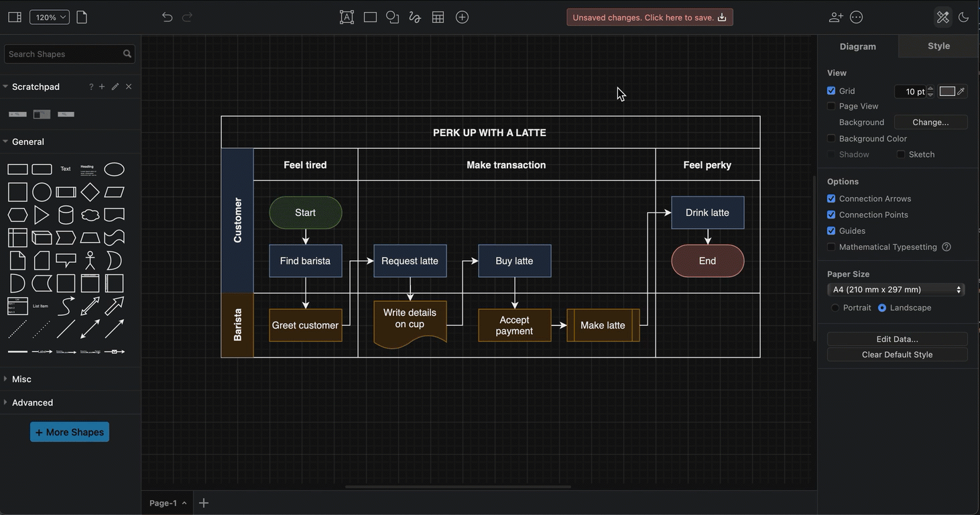Click the Search Shapes input field

point(64,54)
